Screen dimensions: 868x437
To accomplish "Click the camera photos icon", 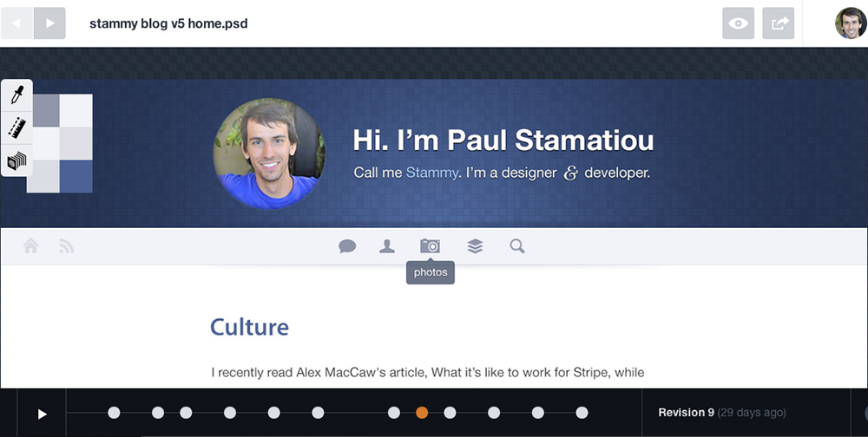I will pos(430,246).
